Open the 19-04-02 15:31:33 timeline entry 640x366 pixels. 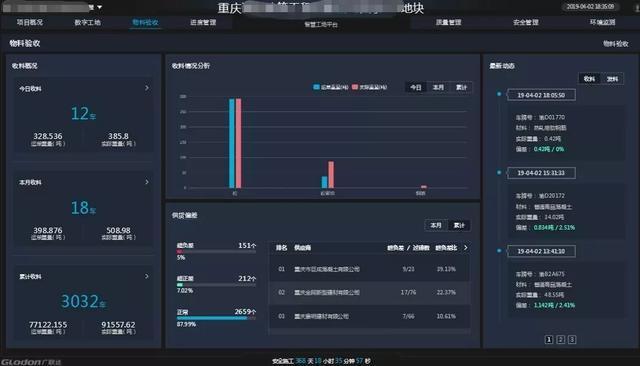541,173
